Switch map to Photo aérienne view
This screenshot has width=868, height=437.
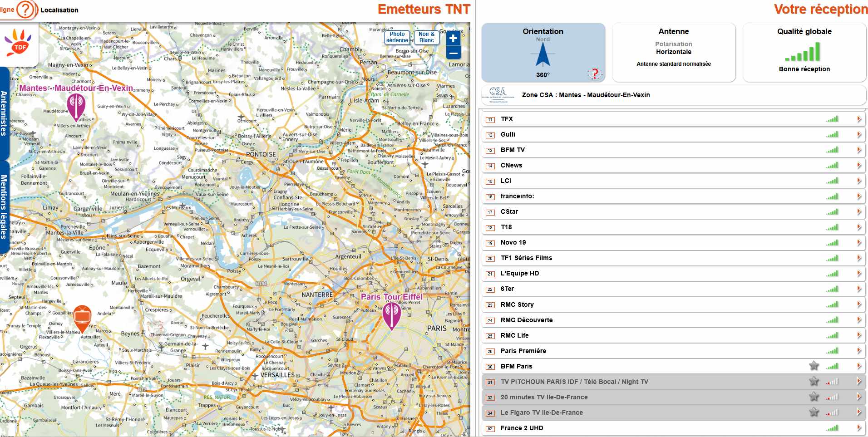coord(397,37)
